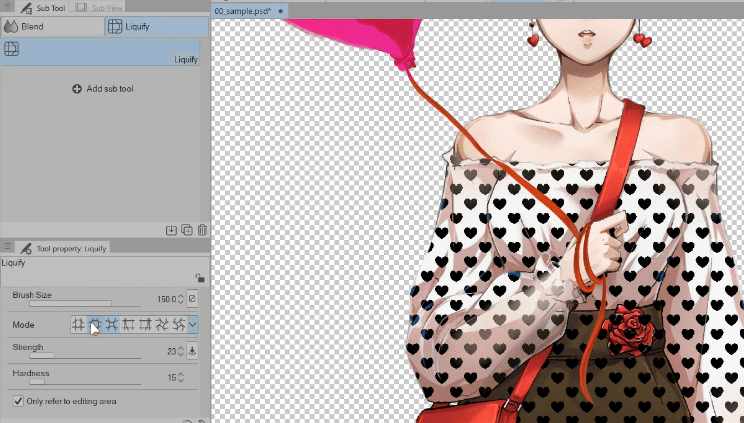Click the Brush Size value stepper arrows
Image resolution: width=744 pixels, height=423 pixels.
coord(180,298)
